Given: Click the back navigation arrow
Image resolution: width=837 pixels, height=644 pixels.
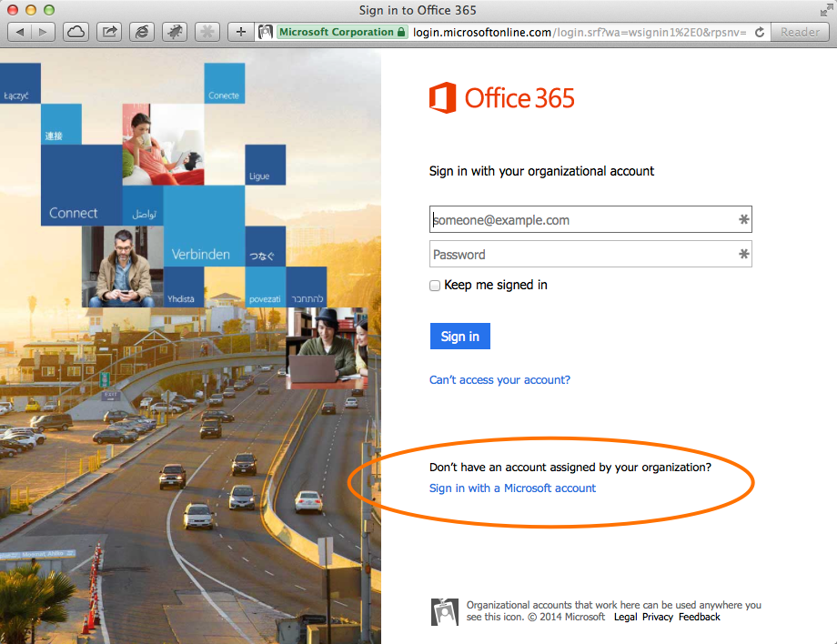Looking at the screenshot, I should [20, 31].
